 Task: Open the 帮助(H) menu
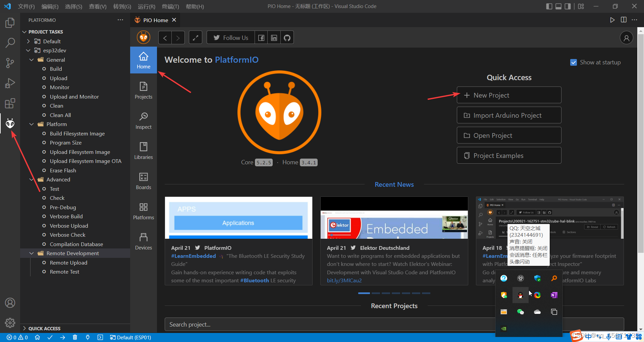click(195, 6)
